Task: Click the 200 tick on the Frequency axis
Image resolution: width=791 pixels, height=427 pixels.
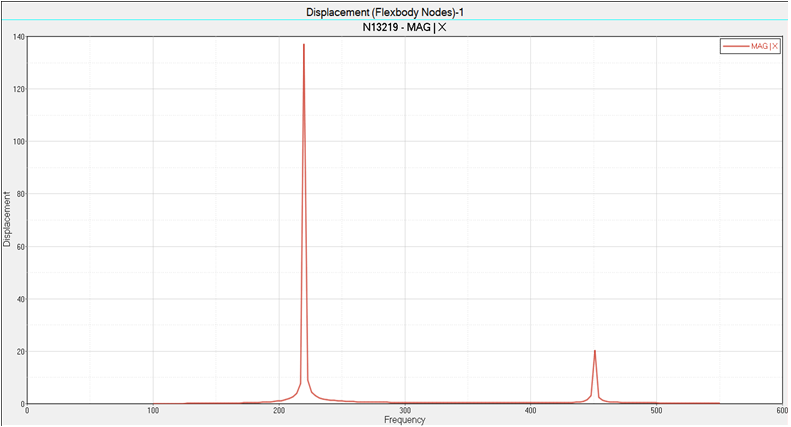Action: coord(278,411)
